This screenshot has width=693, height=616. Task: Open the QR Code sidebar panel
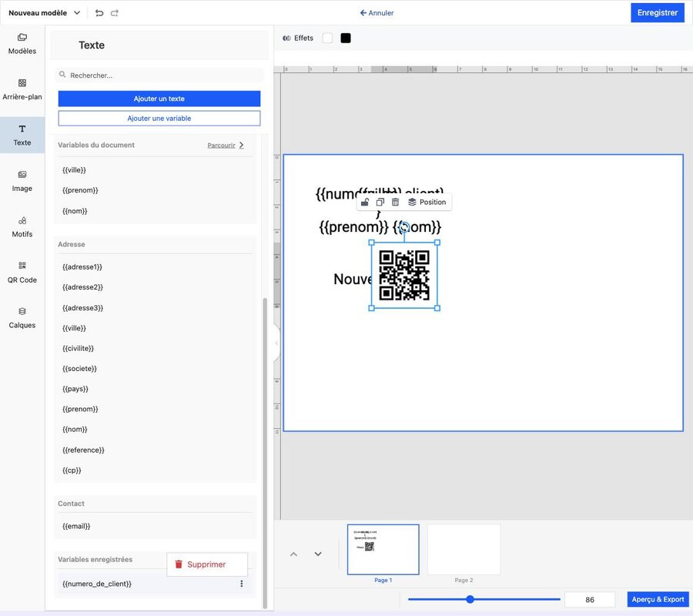point(22,273)
